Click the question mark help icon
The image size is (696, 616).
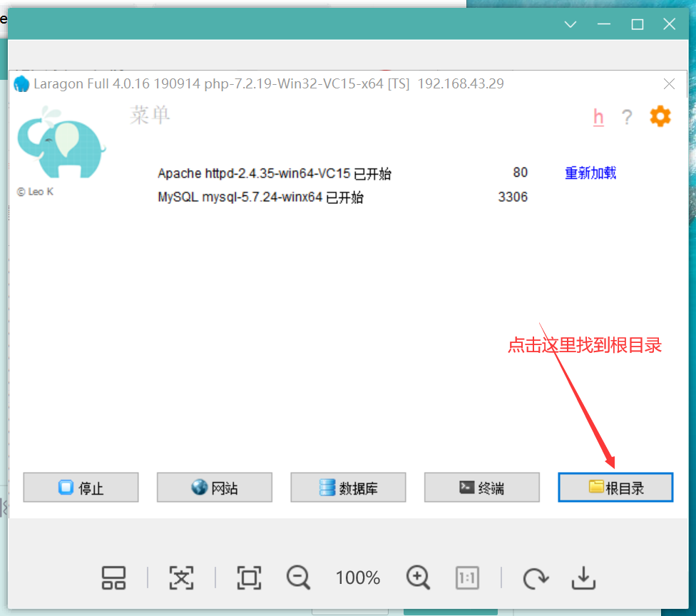(x=627, y=117)
